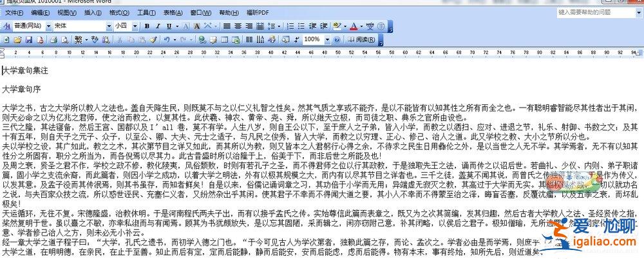This screenshot has width=644, height=259.
Task: Open font color dropdown arrow
Action: tap(361, 26)
